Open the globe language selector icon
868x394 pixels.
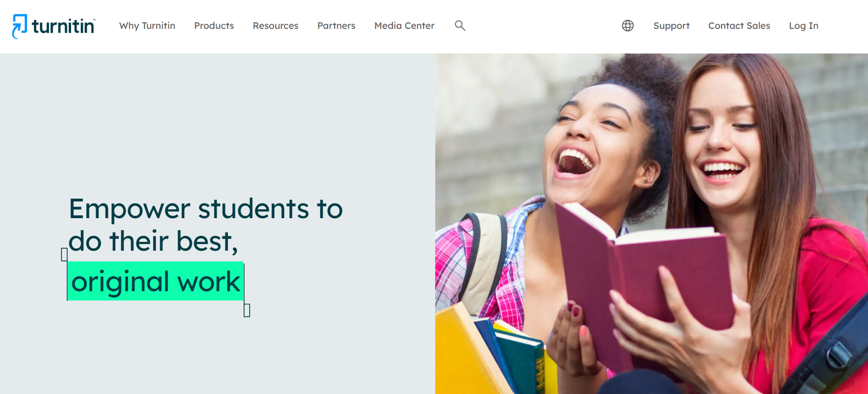pyautogui.click(x=628, y=26)
